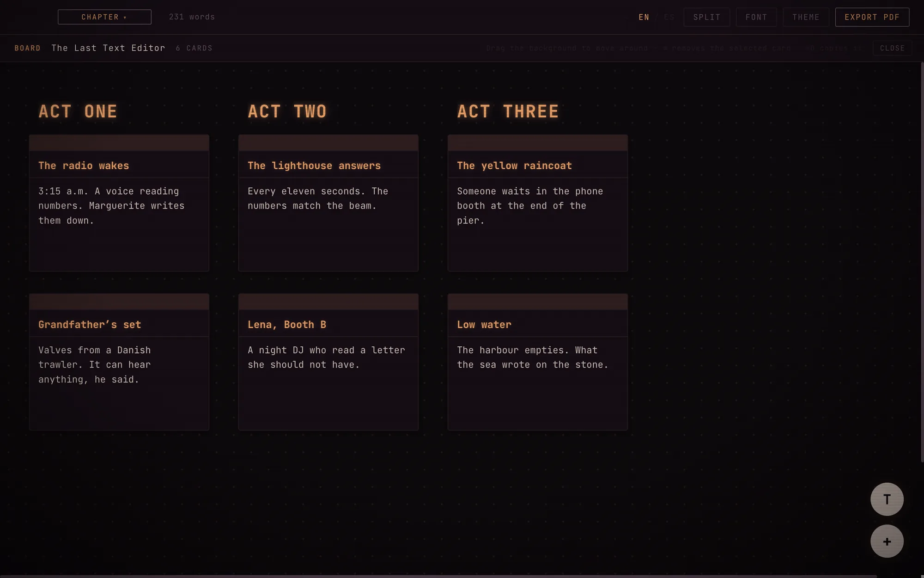Click the horizontal scrollbar at the bottom

tap(439, 576)
